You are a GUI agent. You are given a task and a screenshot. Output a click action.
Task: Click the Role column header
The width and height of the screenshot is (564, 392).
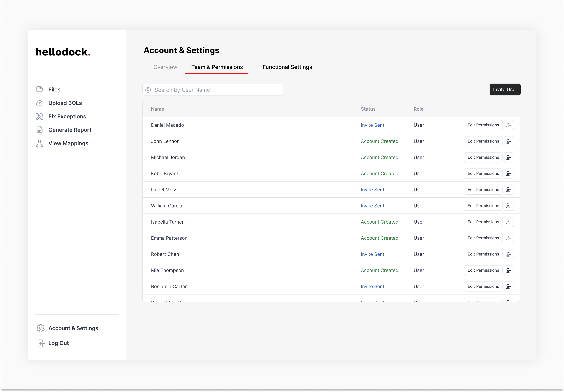[x=418, y=109]
